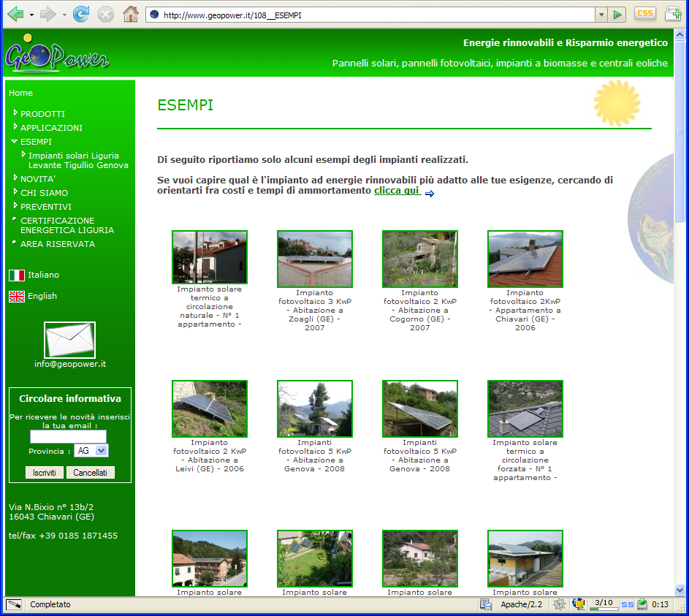Click the Cancellati button
The height and width of the screenshot is (616, 689).
point(90,473)
